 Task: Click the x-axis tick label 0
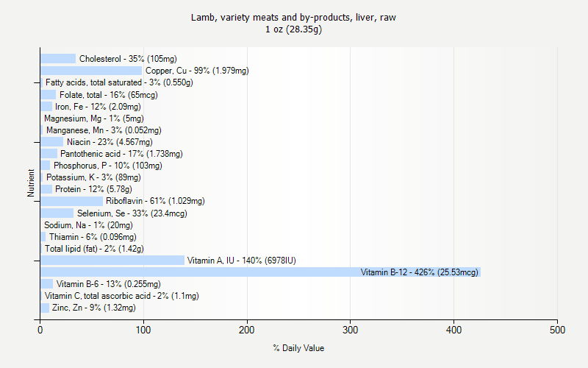pos(40,330)
